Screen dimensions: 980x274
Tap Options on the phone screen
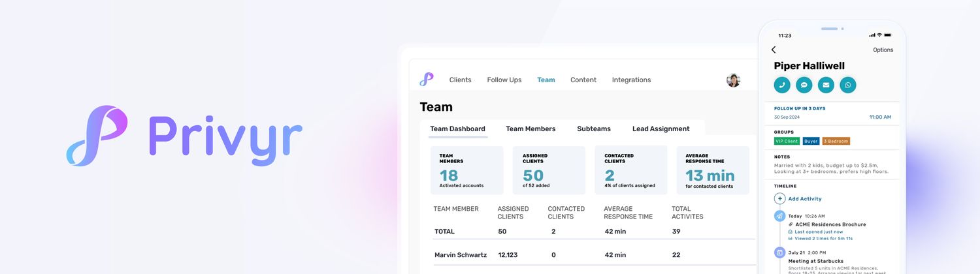click(x=883, y=50)
